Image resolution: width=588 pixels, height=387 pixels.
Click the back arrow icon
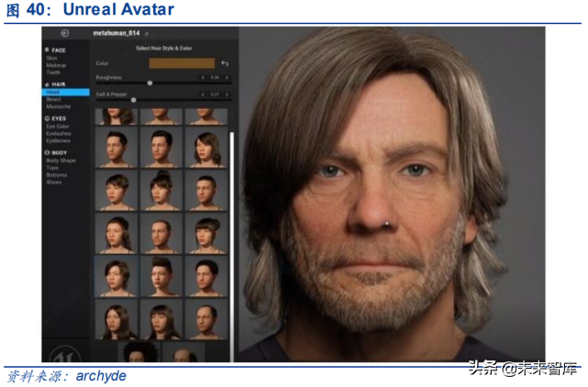coord(65,33)
